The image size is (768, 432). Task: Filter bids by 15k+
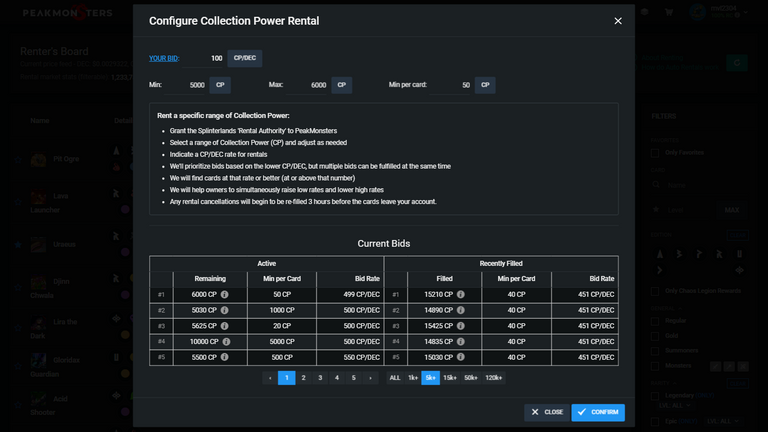[450, 378]
